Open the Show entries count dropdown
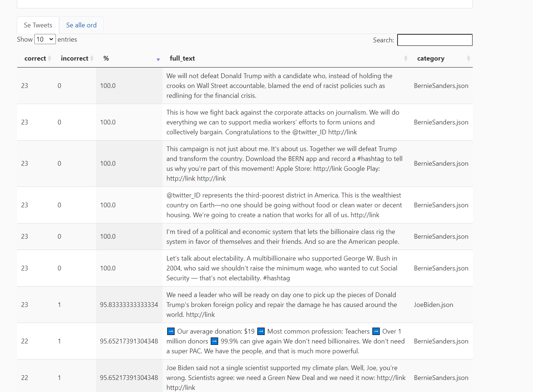 [45, 39]
